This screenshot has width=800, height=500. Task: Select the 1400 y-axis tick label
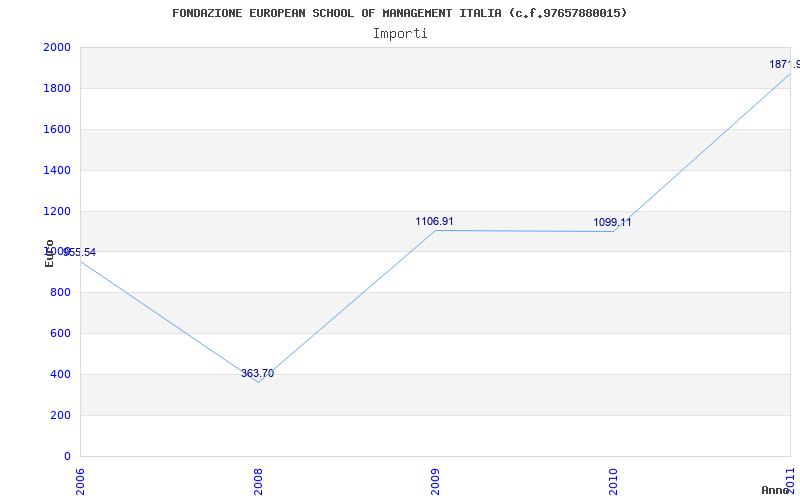pyautogui.click(x=57, y=170)
